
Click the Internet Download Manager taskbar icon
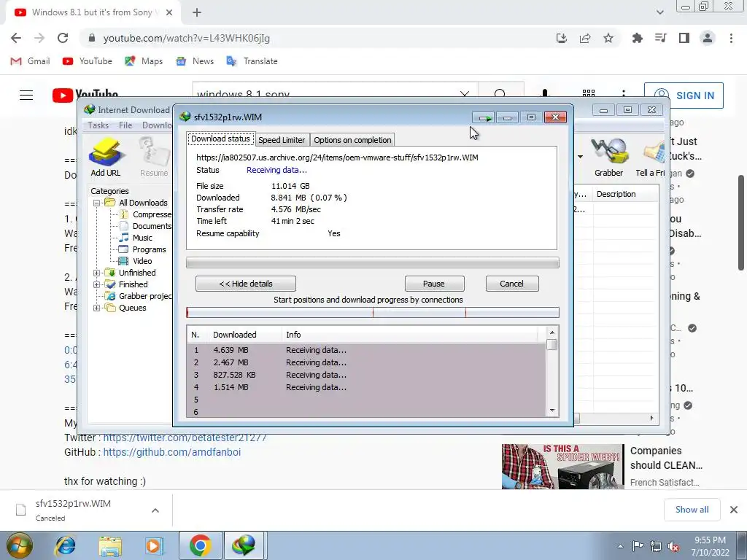(244, 545)
